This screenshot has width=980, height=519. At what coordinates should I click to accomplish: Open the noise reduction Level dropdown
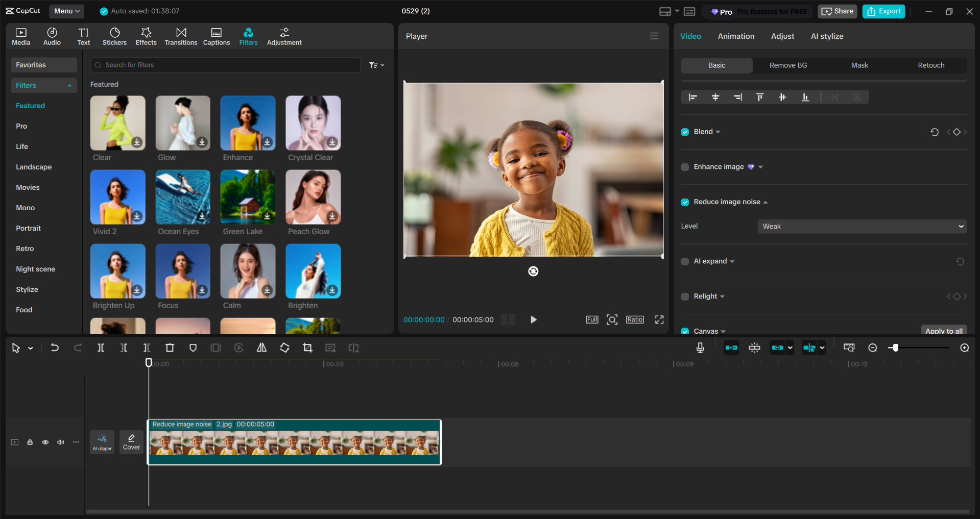(x=861, y=226)
